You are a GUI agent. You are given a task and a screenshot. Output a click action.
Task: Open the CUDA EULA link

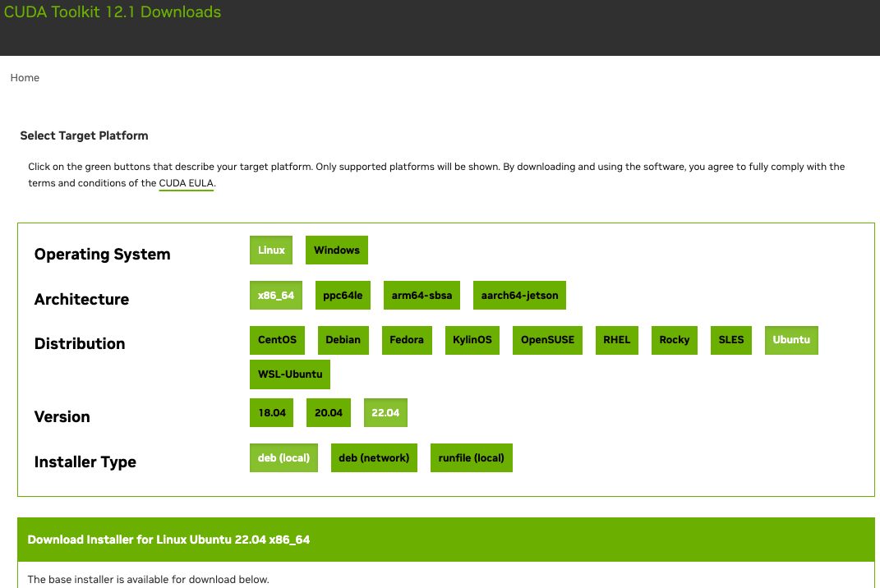point(186,183)
